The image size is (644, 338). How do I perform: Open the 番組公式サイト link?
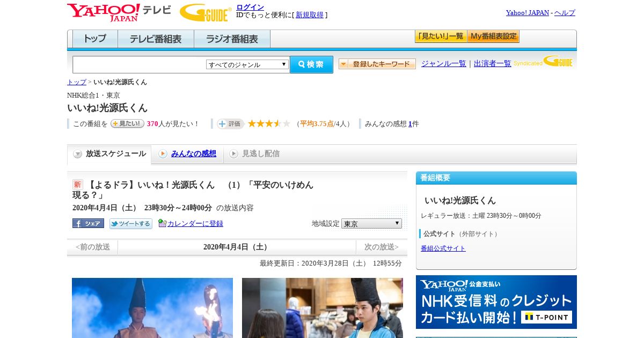[443, 248]
